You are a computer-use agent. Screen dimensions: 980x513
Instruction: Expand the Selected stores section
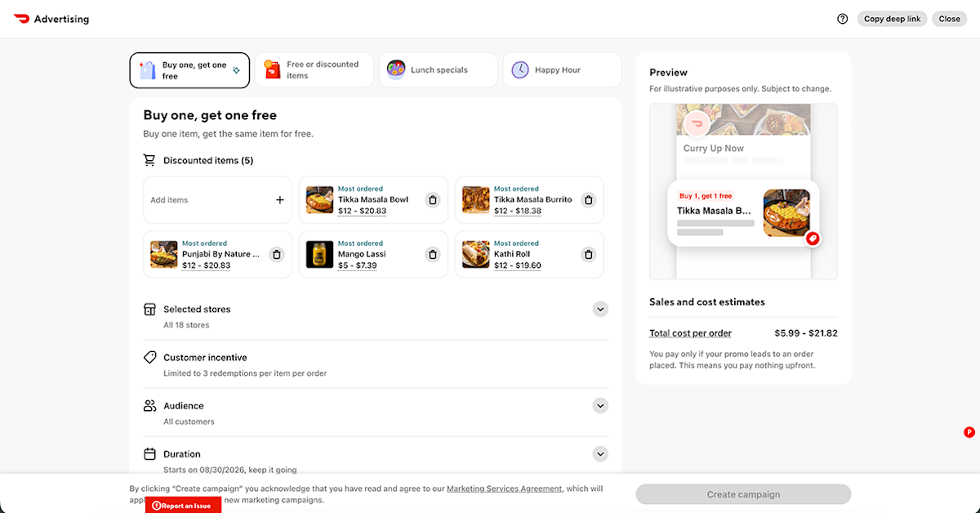pos(600,310)
